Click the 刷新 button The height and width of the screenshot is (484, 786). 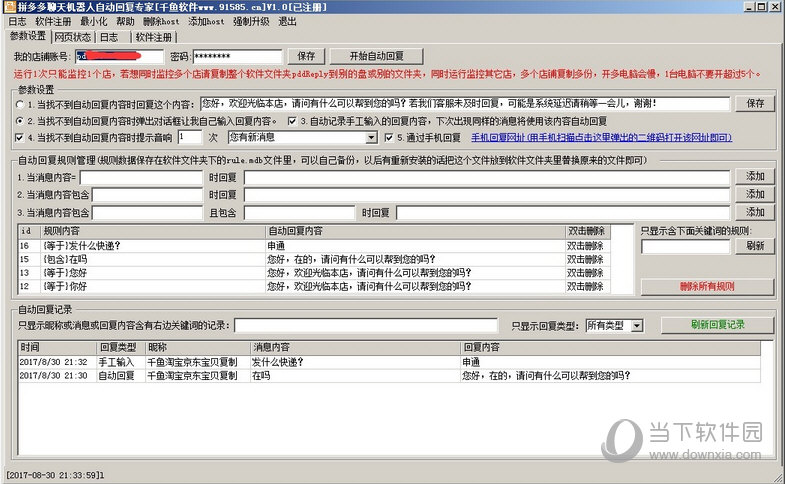(755, 246)
